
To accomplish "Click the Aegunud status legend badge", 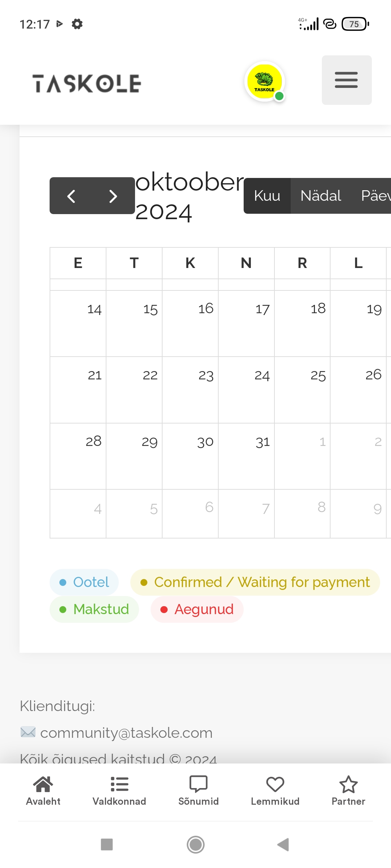I will point(197,609).
